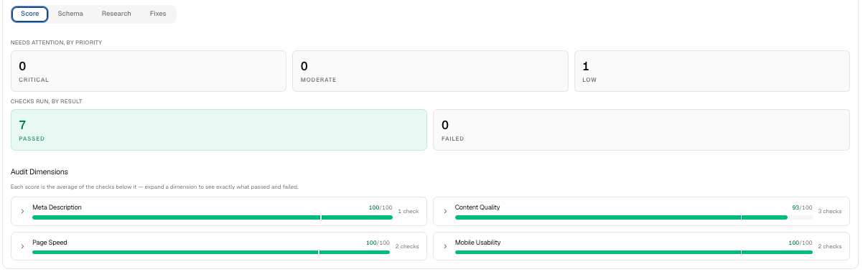Image resolution: width=868 pixels, height=277 pixels.
Task: Click the 'Checks run, by result' heading
Action: 46,101
